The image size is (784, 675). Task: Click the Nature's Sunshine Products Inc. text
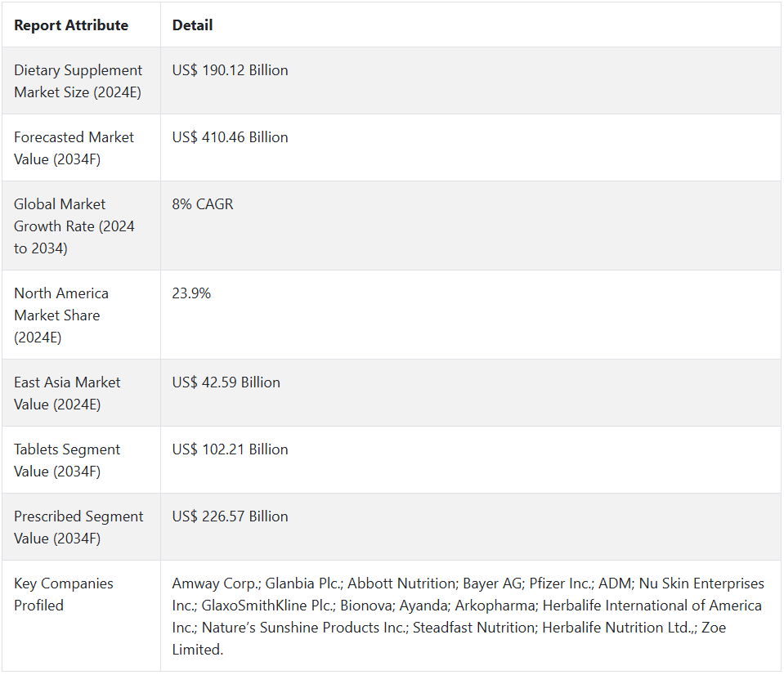[x=303, y=628]
